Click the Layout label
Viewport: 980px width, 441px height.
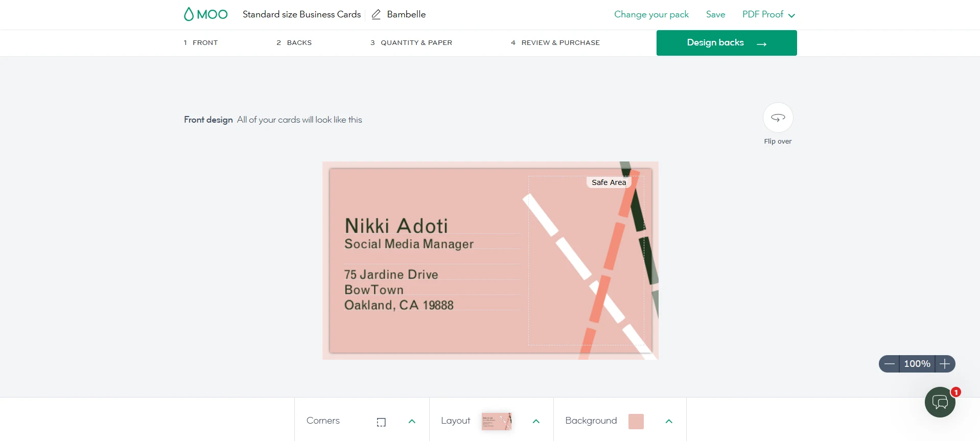pos(456,421)
